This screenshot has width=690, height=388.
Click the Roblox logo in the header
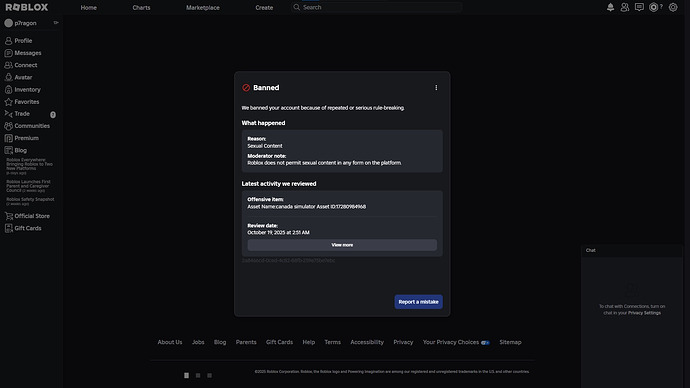point(27,7)
